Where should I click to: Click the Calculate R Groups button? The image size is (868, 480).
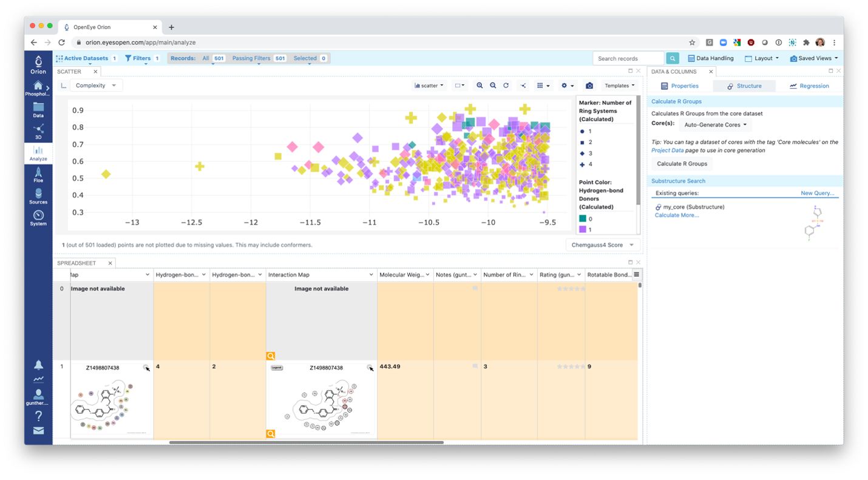[682, 163]
